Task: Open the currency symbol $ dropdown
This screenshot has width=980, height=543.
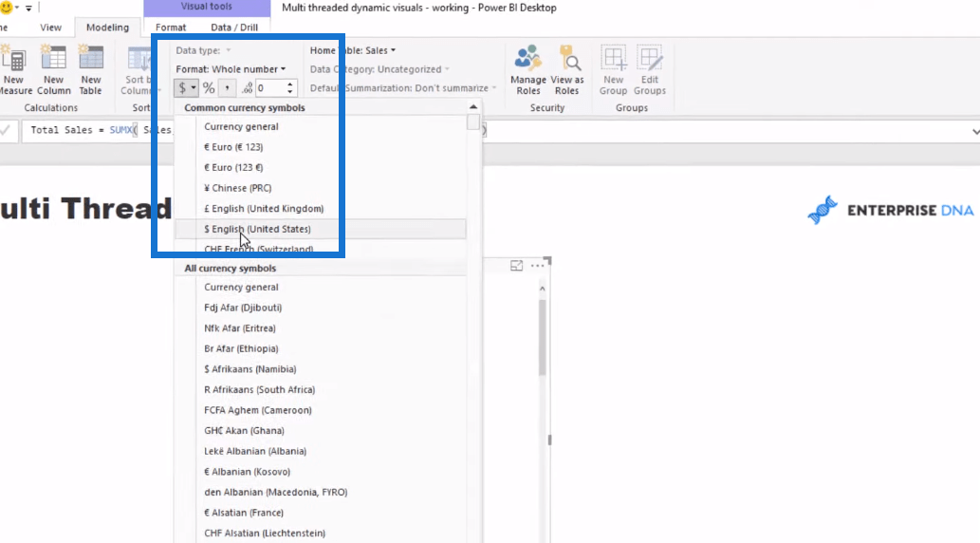Action: pos(186,88)
